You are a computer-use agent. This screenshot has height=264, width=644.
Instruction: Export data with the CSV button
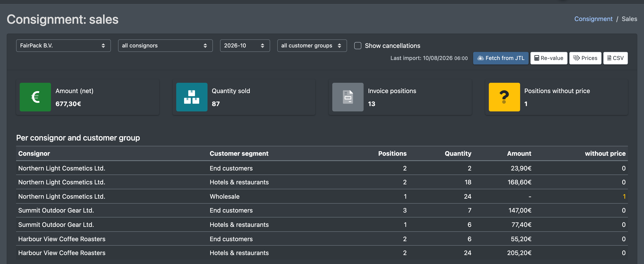pos(615,58)
